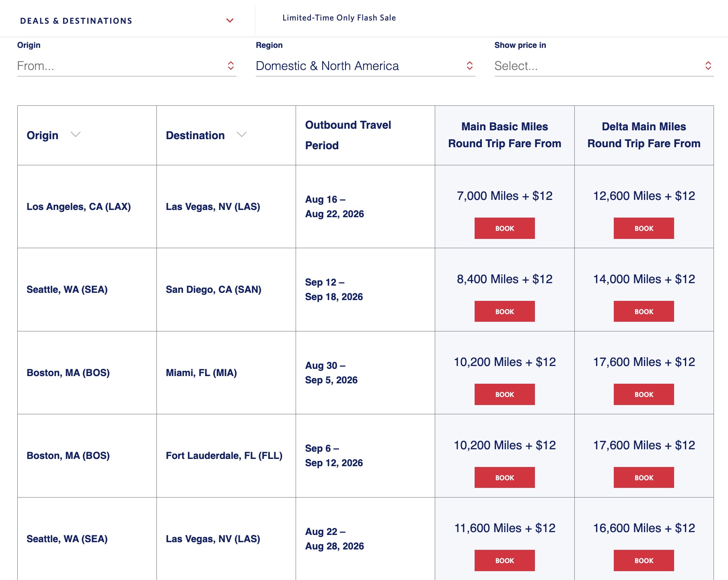
Task: Click the Aug 30 – Sep 5, 2026 travel period
Action: 331,373
